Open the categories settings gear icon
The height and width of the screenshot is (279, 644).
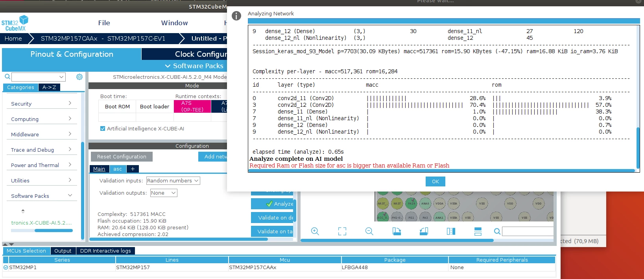79,77
